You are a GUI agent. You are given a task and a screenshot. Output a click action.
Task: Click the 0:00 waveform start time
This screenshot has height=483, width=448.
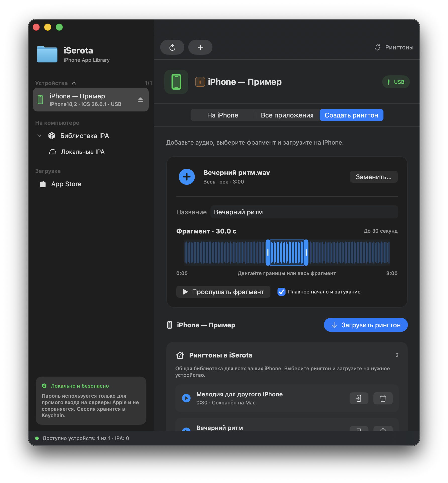[x=182, y=273]
